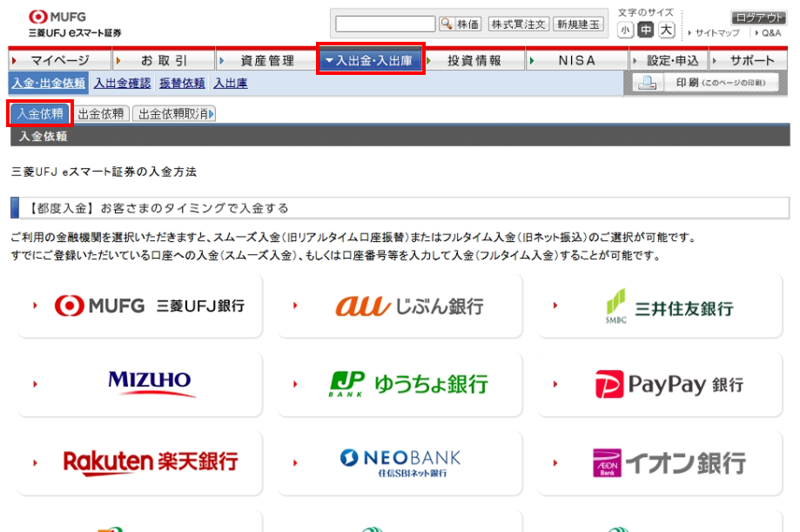
Task: Select the PayPay 銀行 tile
Action: point(659,384)
